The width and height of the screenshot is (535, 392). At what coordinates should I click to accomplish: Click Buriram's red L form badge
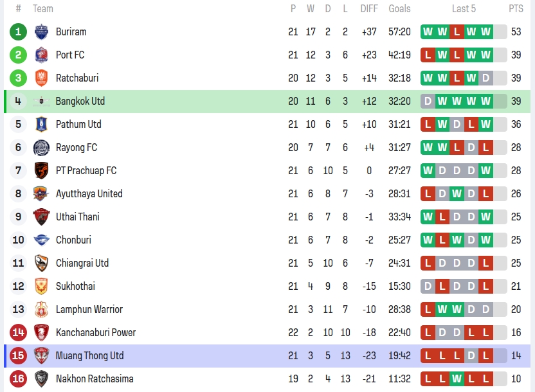point(457,31)
